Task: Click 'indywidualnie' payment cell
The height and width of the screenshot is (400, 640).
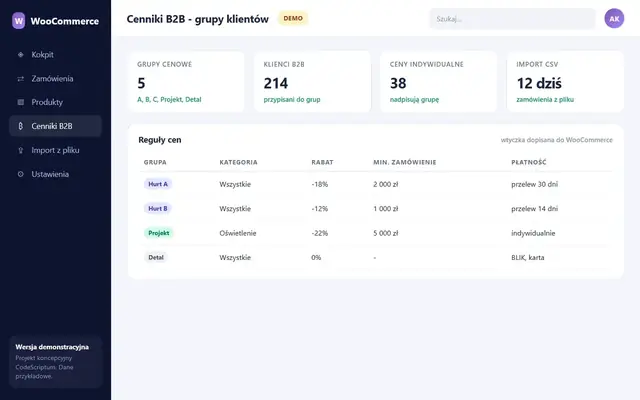Action: [533, 233]
